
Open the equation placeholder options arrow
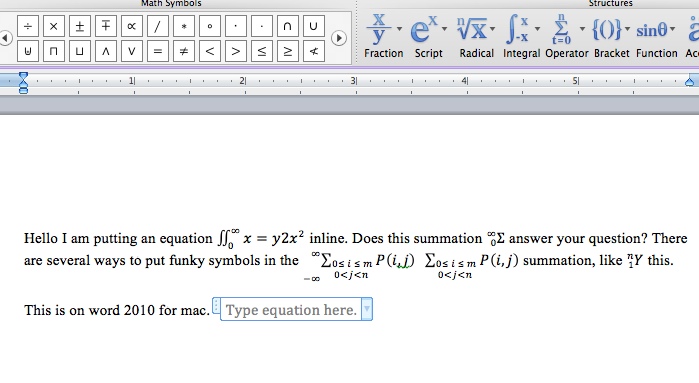pos(367,309)
